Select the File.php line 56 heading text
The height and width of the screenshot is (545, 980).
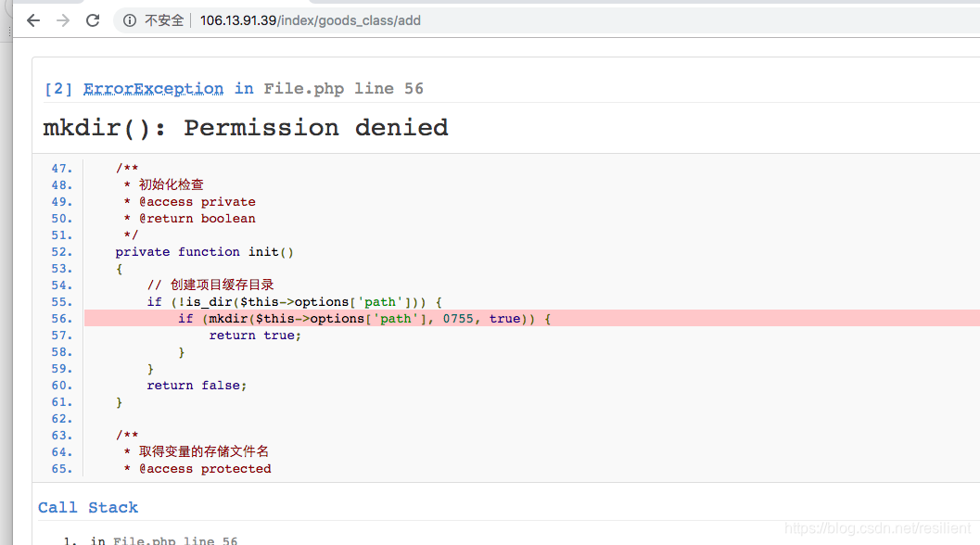tap(343, 89)
